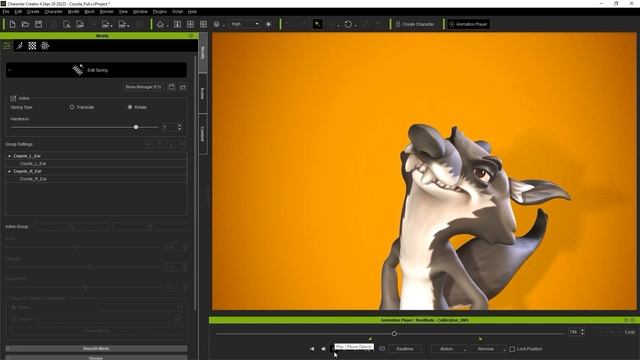Image resolution: width=640 pixels, height=360 pixels.
Task: Click the timeline end range marker
Action: pos(480,339)
